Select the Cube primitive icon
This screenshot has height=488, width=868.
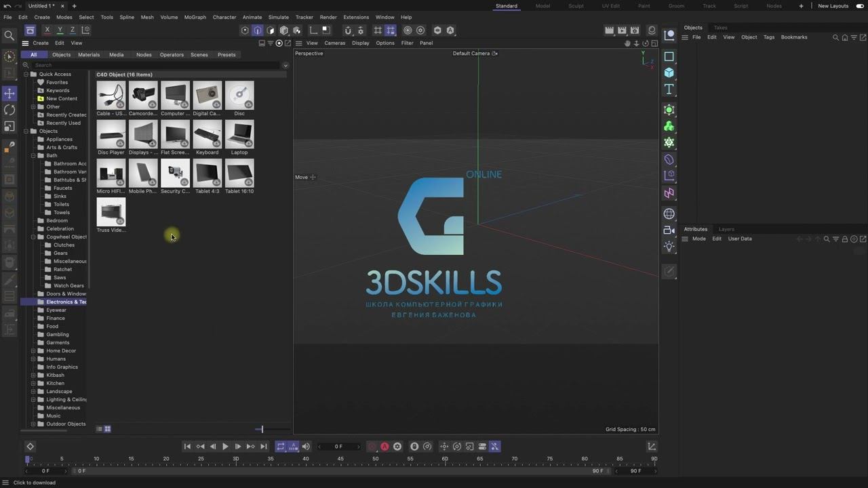click(669, 73)
